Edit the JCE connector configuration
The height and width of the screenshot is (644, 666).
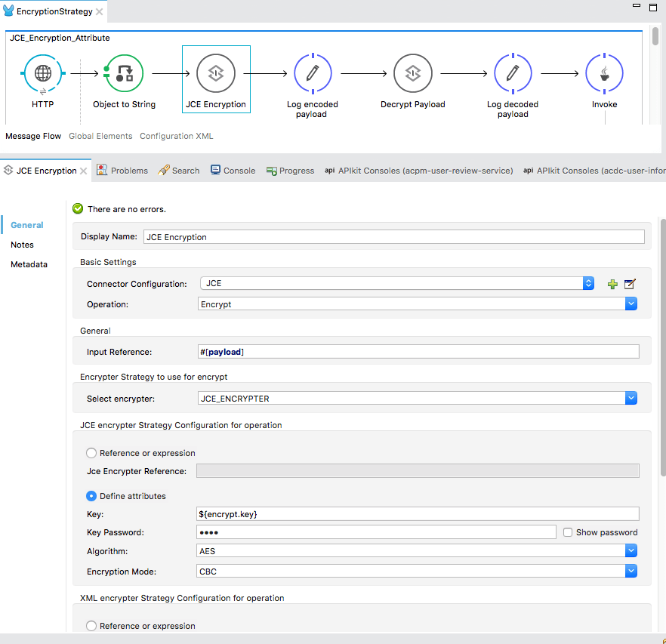tap(630, 284)
